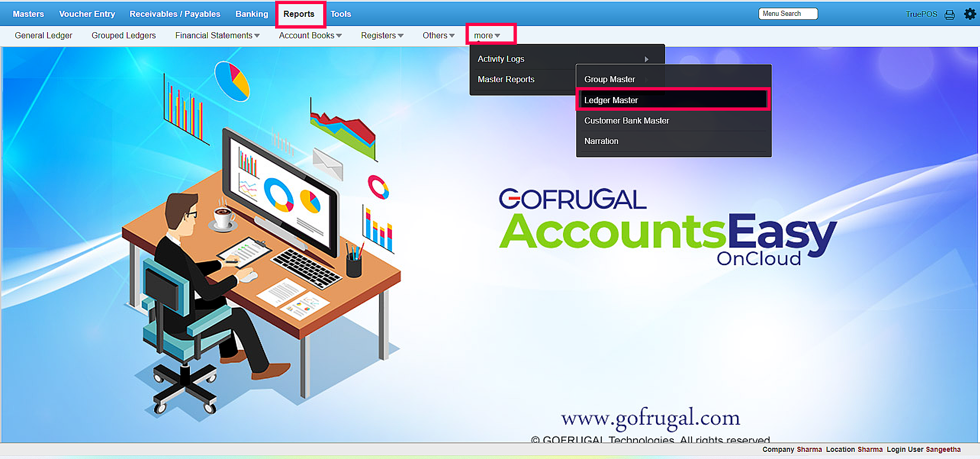Screen dimensions: 980x459
Task: Open the Receivables / Payables menu
Action: (175, 14)
